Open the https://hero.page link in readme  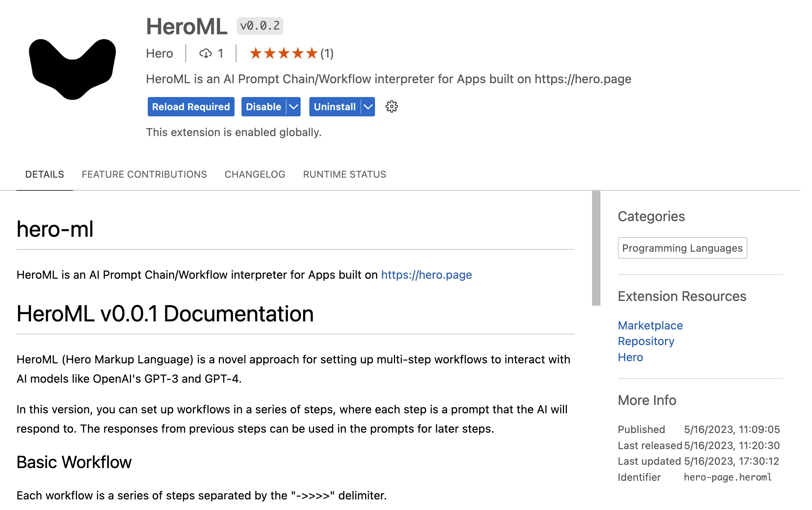[426, 275]
